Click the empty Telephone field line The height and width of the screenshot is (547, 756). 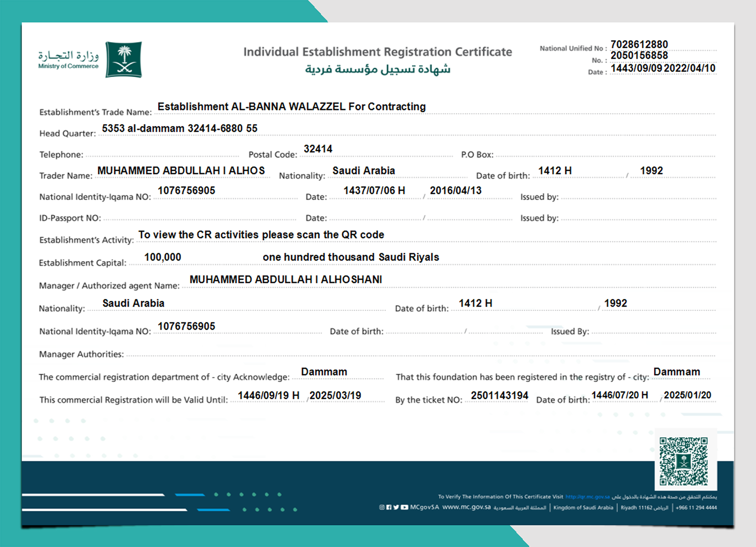click(x=162, y=155)
